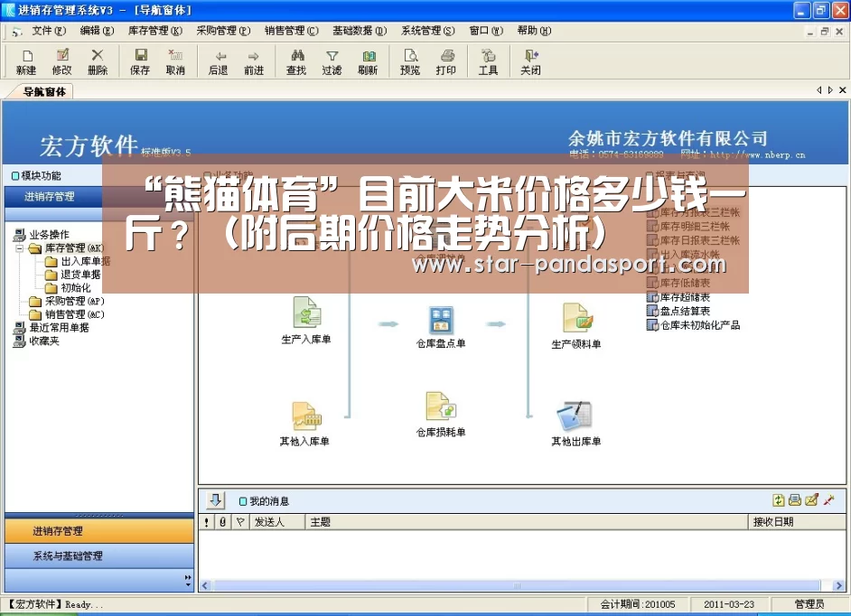The height and width of the screenshot is (616, 851).
Task: Click the 取消 (Cancel) toolbar icon
Action: pos(175,61)
